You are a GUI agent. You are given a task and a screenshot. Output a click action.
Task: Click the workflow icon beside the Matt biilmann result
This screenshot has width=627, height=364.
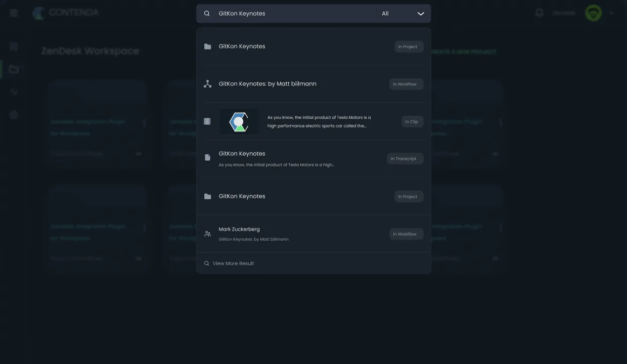click(207, 84)
